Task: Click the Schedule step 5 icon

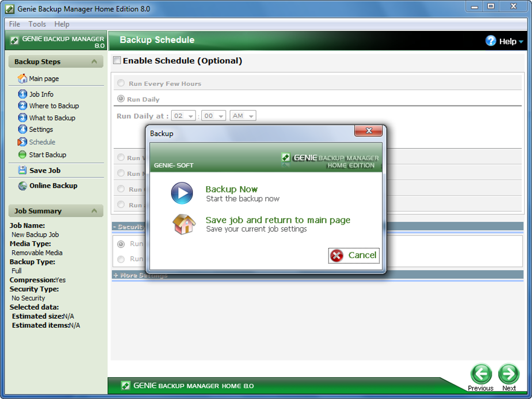Action: (22, 142)
